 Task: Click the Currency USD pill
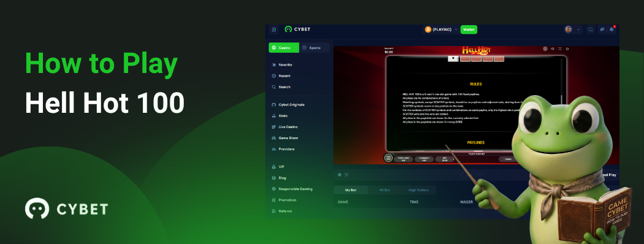pos(424,159)
